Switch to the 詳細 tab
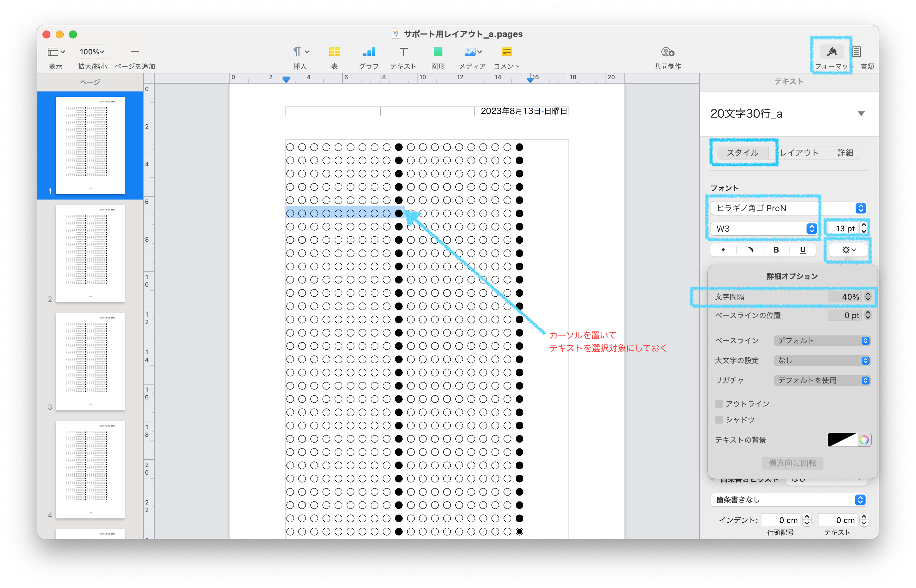 (845, 153)
